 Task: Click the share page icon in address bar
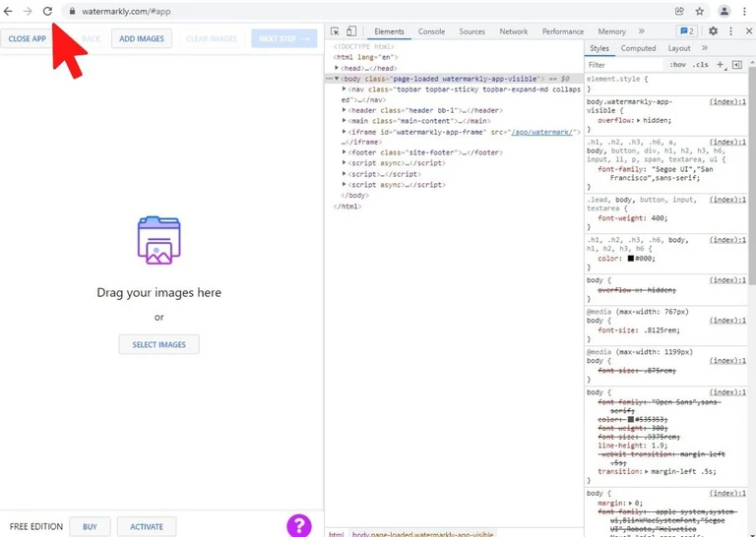tap(679, 11)
